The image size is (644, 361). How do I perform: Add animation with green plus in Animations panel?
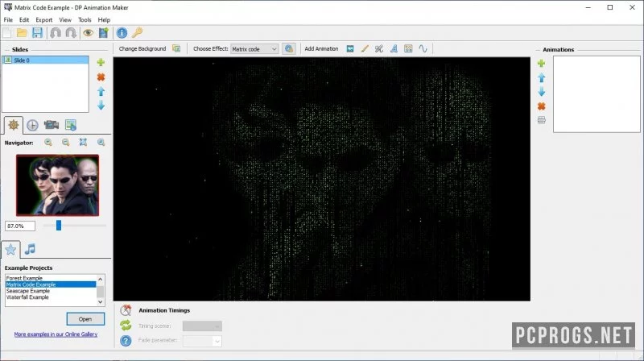pyautogui.click(x=541, y=64)
